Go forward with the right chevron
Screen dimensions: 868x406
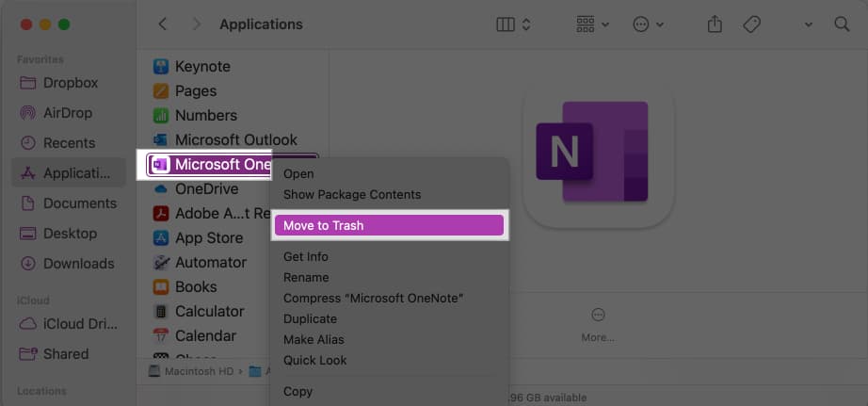click(x=196, y=24)
